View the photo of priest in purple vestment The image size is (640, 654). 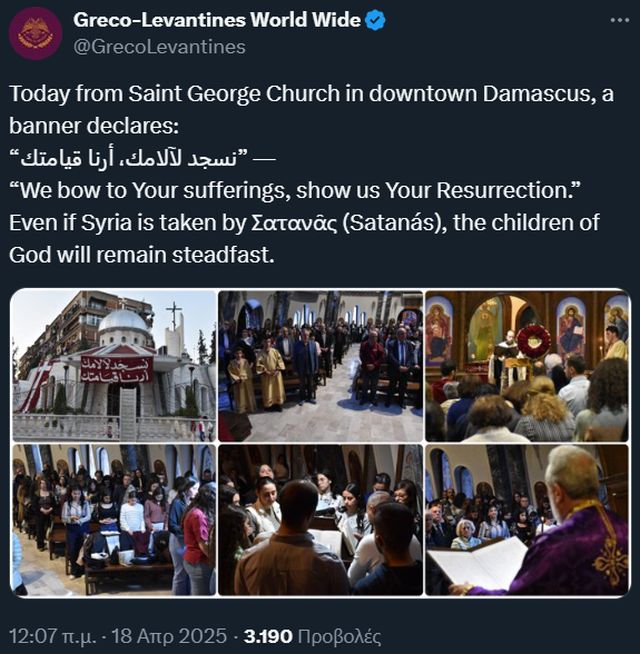click(526, 520)
